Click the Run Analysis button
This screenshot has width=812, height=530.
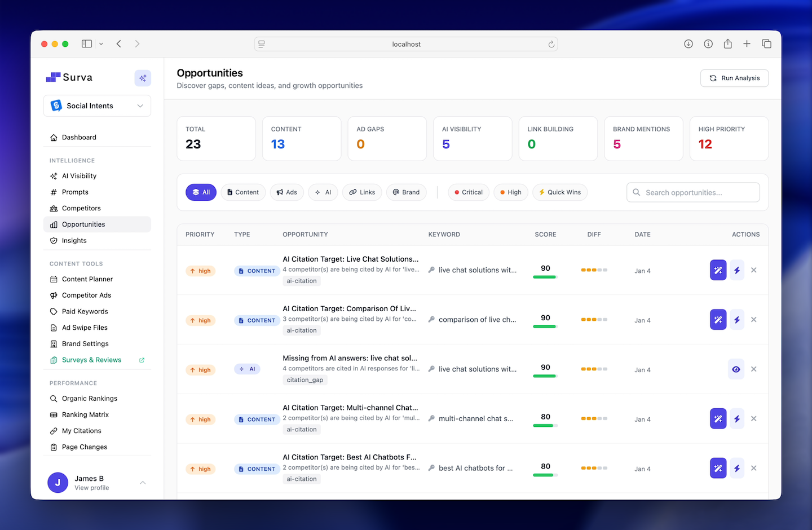click(x=734, y=78)
